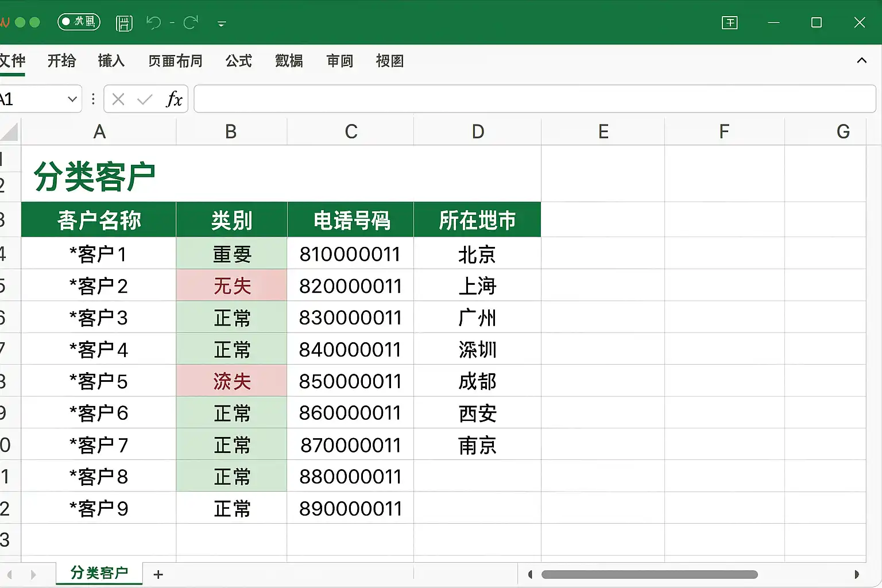Collapse the ribbon with the chevron
The image size is (882, 588).
[x=861, y=61]
